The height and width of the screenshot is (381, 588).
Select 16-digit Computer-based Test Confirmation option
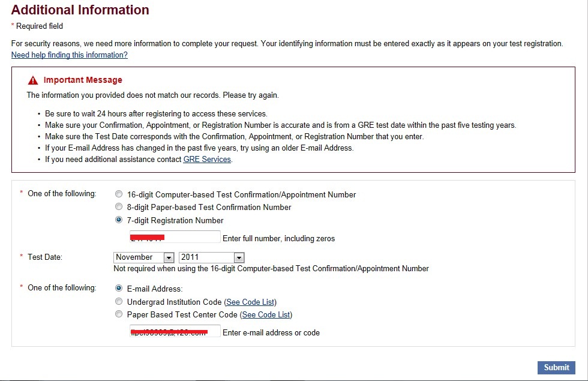pos(119,194)
